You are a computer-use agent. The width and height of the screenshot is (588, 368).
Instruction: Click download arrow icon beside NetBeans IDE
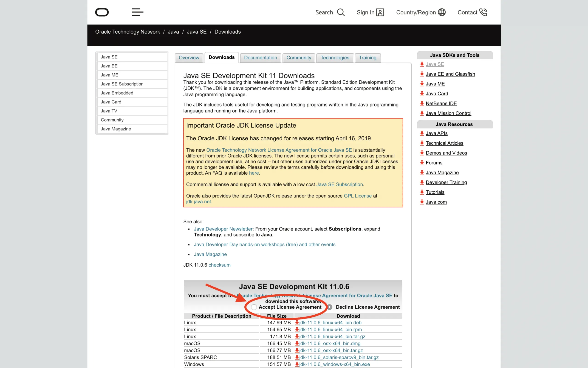coord(422,103)
